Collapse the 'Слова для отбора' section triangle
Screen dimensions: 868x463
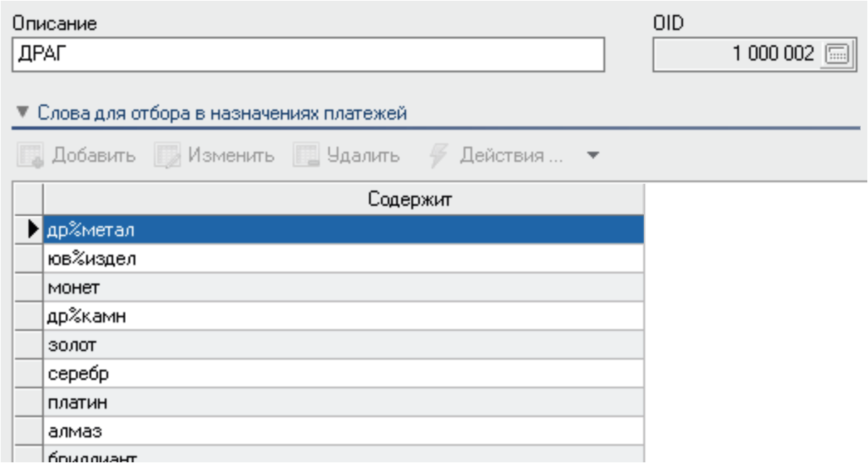(23, 114)
